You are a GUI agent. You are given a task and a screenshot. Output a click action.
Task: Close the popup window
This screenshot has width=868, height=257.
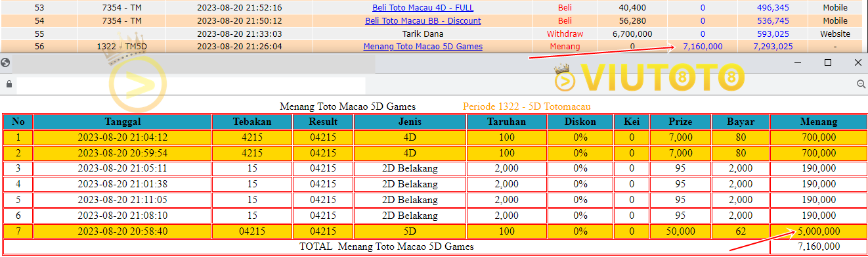857,62
